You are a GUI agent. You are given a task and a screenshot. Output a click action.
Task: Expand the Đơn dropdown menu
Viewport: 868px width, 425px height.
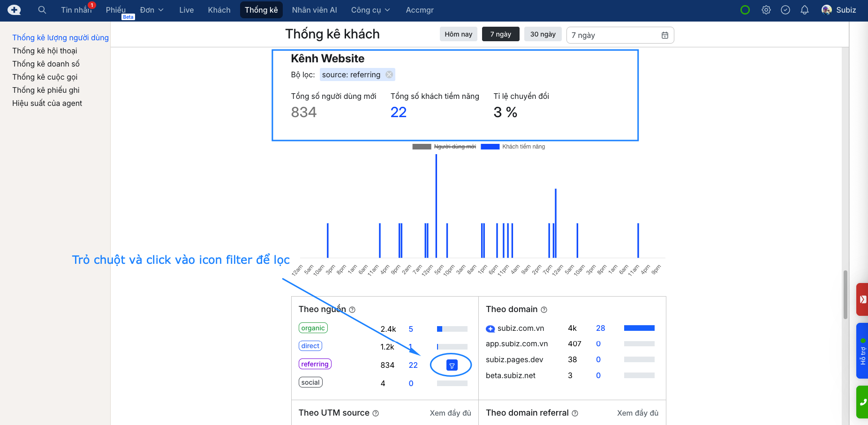tap(151, 10)
